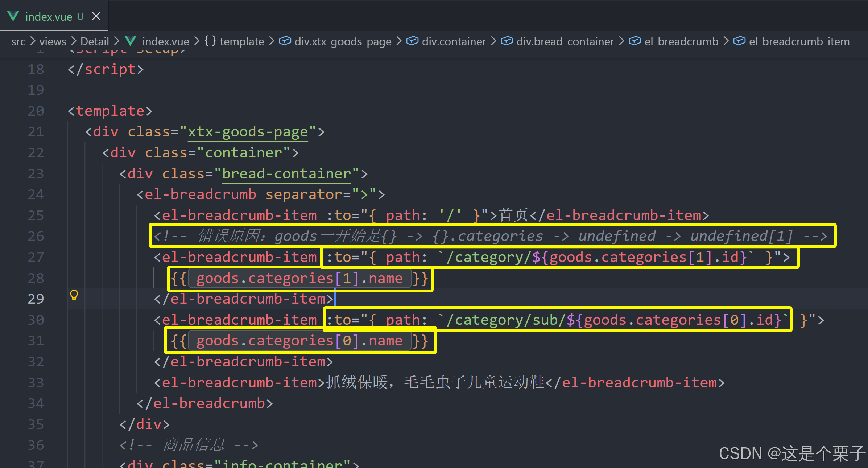Open views folder in path breadcrumb

[53, 41]
